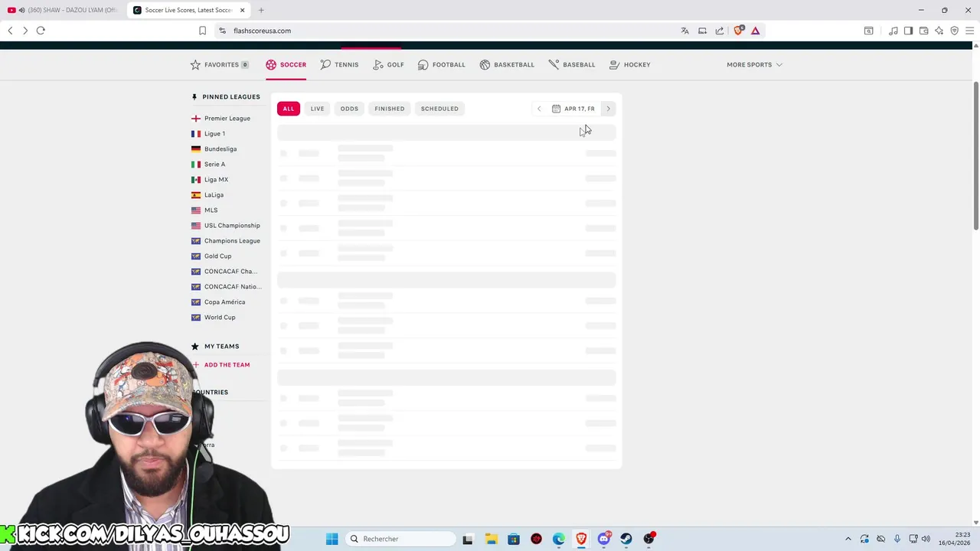Image resolution: width=980 pixels, height=551 pixels.
Task: Open Brave Shields lion icon
Action: point(738,31)
